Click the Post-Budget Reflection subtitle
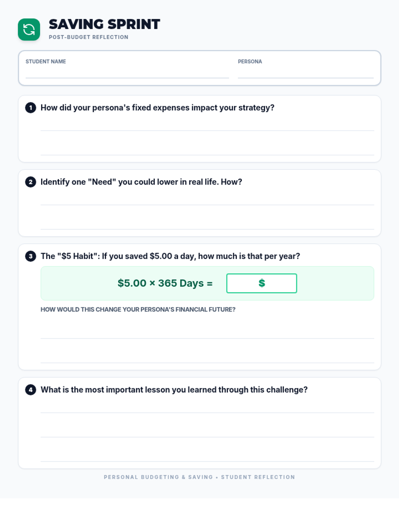This screenshot has width=399, height=532. [88, 37]
